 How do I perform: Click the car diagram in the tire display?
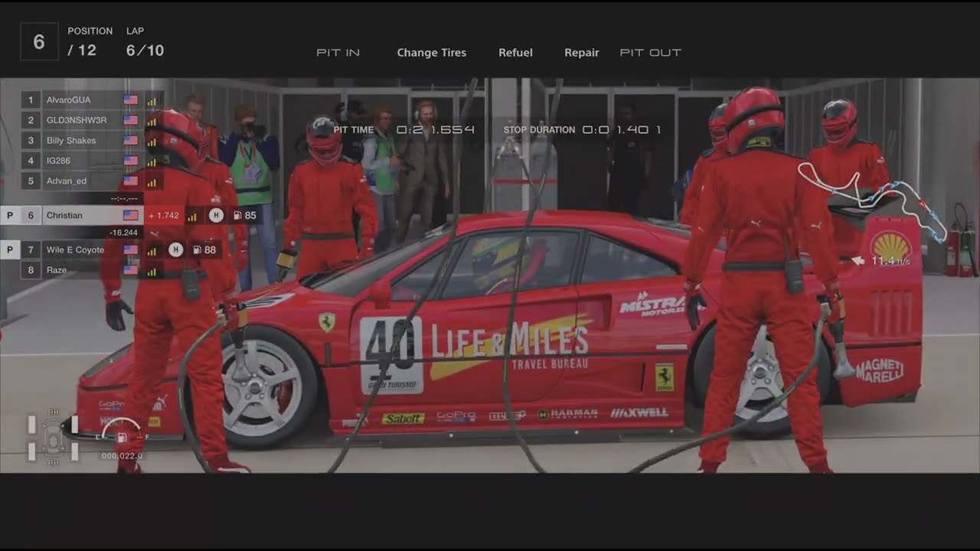53,438
